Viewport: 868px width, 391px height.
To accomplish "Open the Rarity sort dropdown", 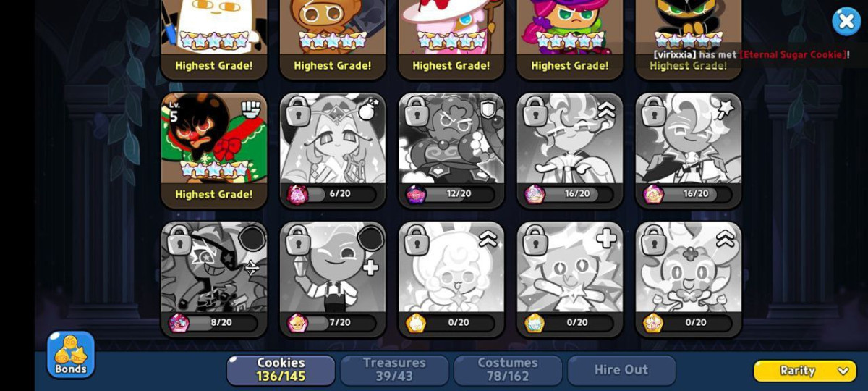I will tap(804, 371).
